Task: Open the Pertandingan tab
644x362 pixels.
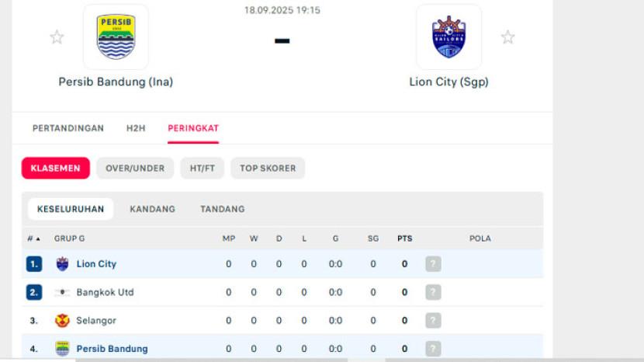Action: [68, 128]
